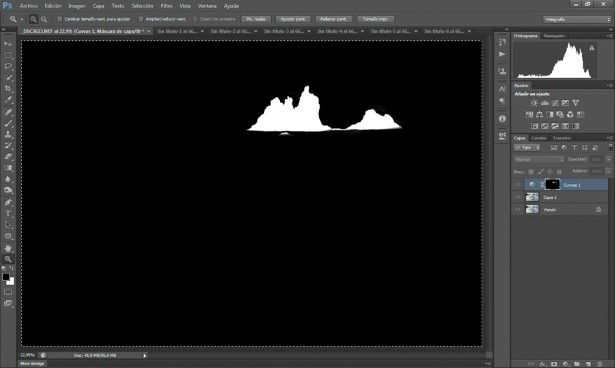Add a Color Balance adjustment
The height and width of the screenshot is (368, 615).
(539, 115)
